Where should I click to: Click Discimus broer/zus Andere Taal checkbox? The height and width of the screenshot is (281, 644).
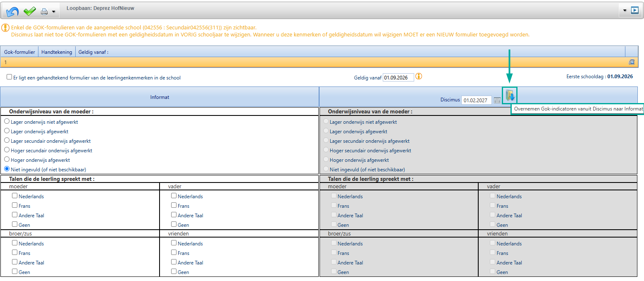pos(334,262)
